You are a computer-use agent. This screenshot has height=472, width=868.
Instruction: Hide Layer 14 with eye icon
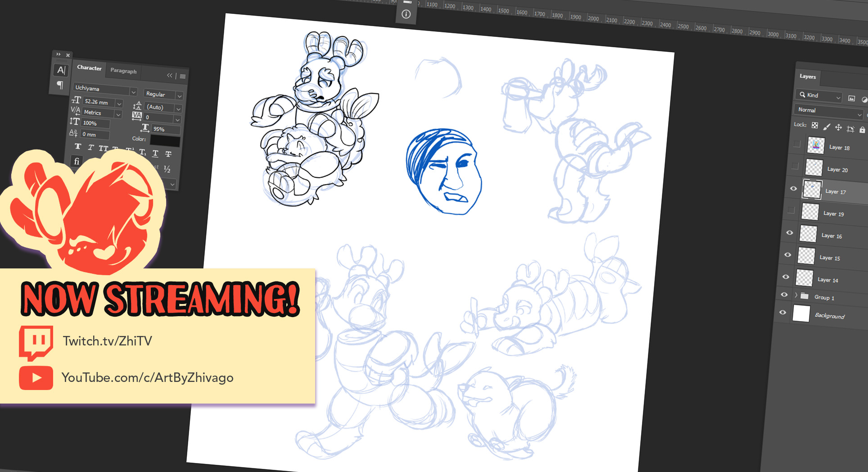pyautogui.click(x=786, y=277)
